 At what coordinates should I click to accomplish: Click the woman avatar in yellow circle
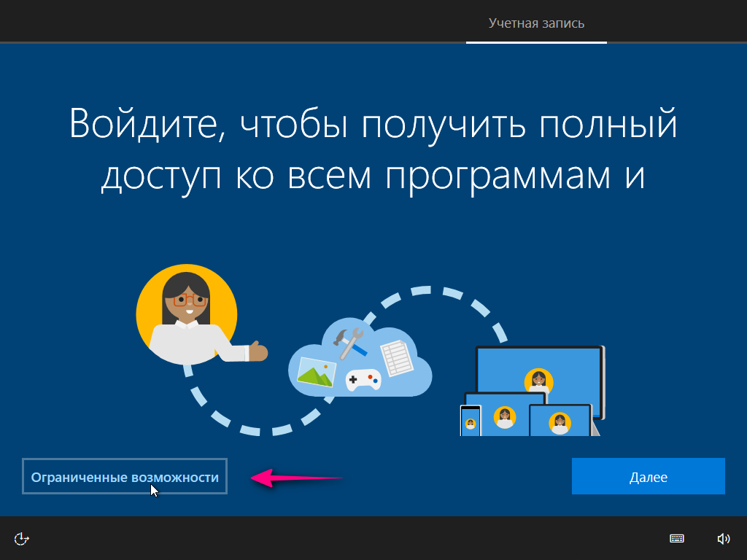click(187, 314)
